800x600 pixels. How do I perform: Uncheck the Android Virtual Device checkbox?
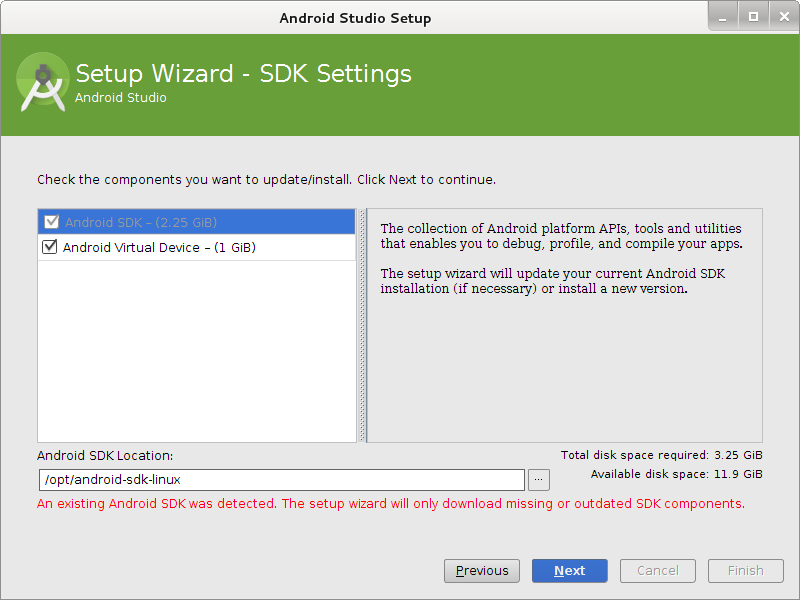coord(49,247)
